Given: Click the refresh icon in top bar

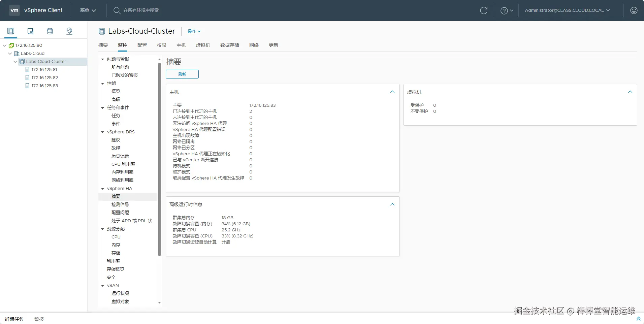Looking at the screenshot, I should [x=484, y=10].
